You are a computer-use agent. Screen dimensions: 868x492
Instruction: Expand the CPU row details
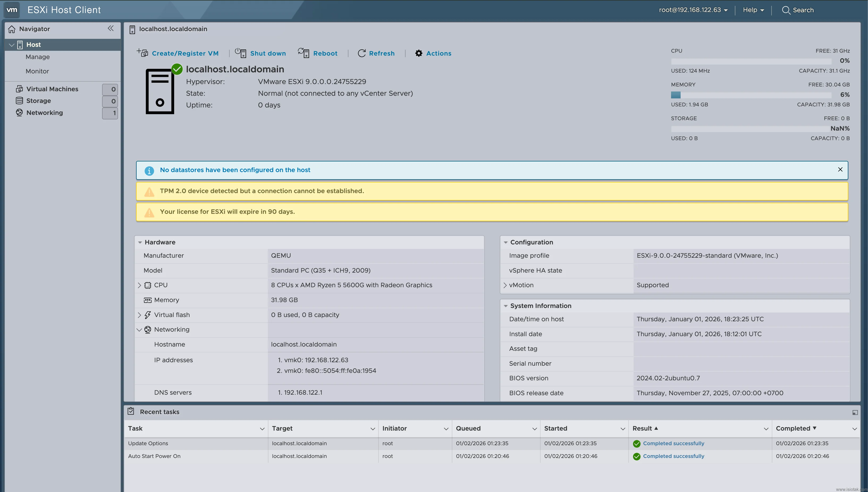coord(139,285)
